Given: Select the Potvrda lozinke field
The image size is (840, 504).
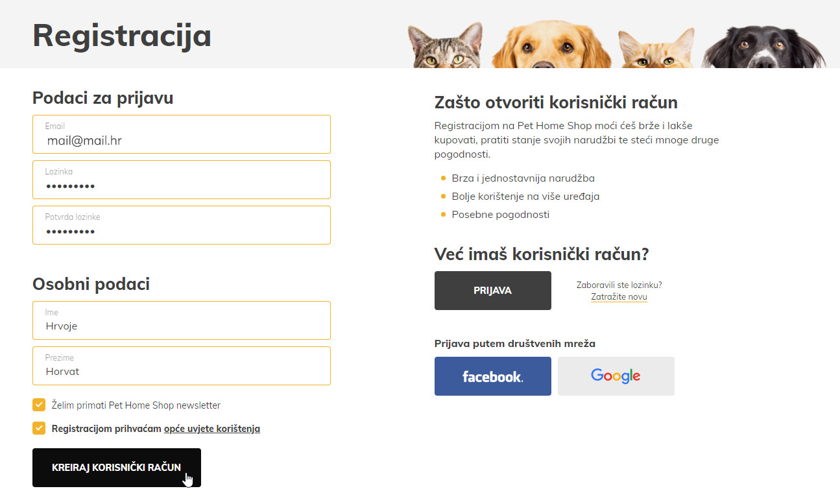Looking at the screenshot, I should [x=182, y=225].
